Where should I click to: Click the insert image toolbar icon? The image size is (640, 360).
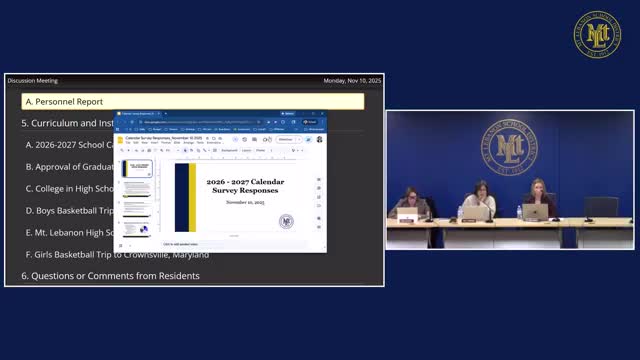[x=198, y=150]
